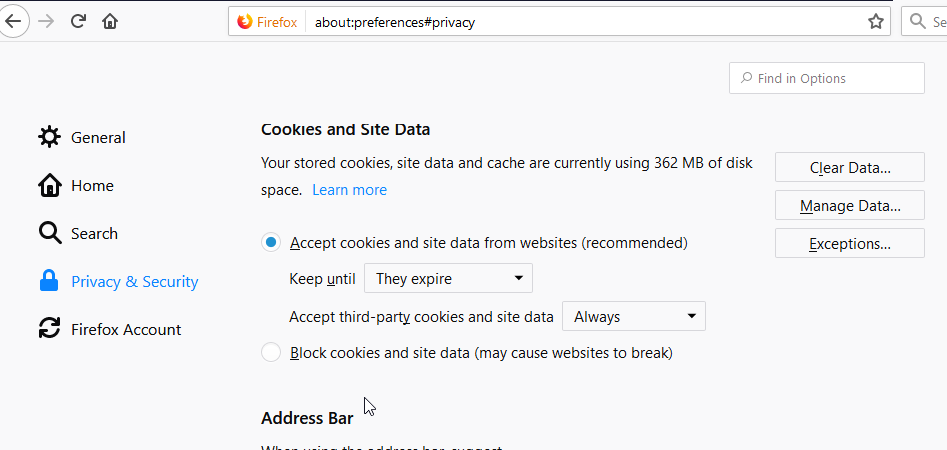Open the Keep until They expire dropdown
Viewport: 947px width, 450px height.
click(x=448, y=278)
